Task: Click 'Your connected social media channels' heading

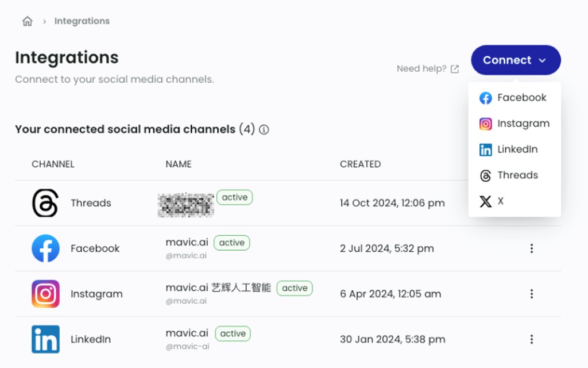Action: click(x=125, y=129)
